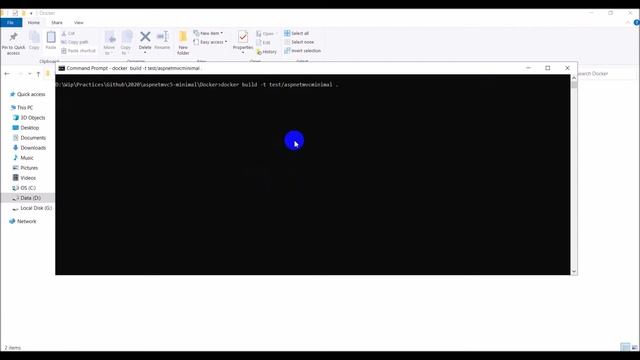
Task: Expand the Properties dropdown arrow
Action: [x=243, y=52]
